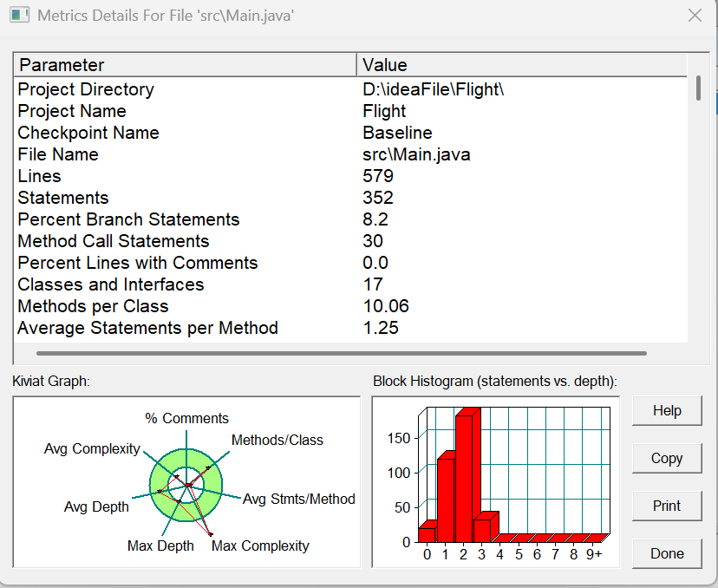Click the value 1.25
The height and width of the screenshot is (588, 718).
pyautogui.click(x=381, y=328)
